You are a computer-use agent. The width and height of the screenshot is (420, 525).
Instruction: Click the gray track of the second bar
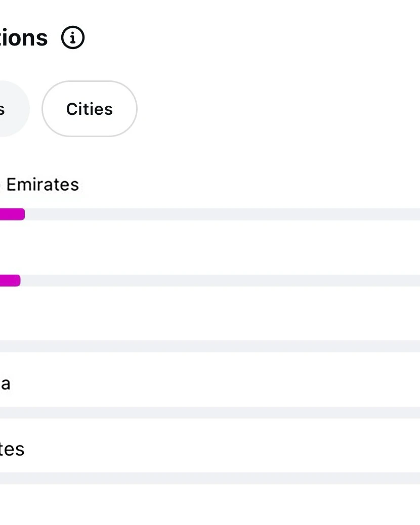221,281
